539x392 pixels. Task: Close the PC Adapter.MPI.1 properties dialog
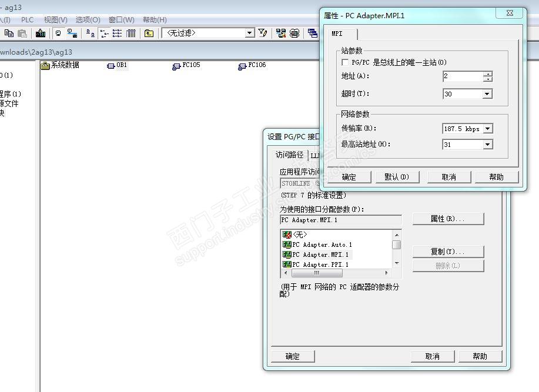(510, 13)
